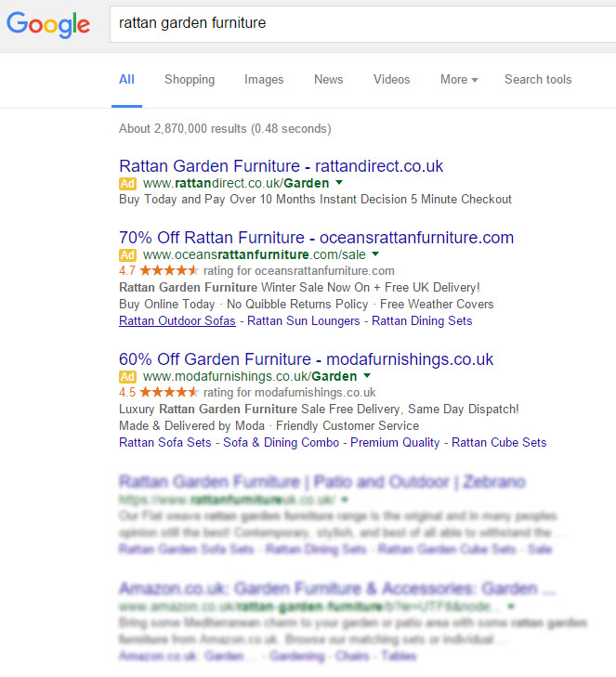Viewport: 616px width, 677px height.
Task: Click the Ad badge next to oceansrattanfurniture URL
Action: [127, 255]
